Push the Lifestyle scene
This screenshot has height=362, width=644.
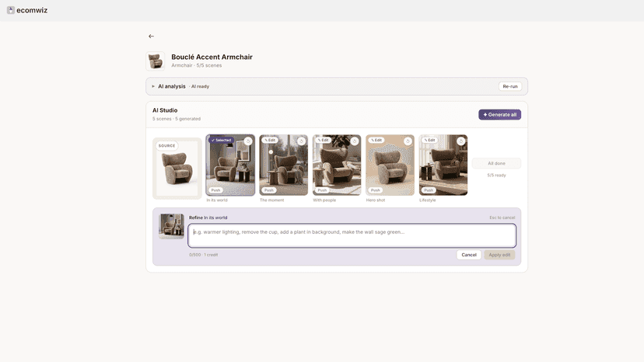(429, 190)
